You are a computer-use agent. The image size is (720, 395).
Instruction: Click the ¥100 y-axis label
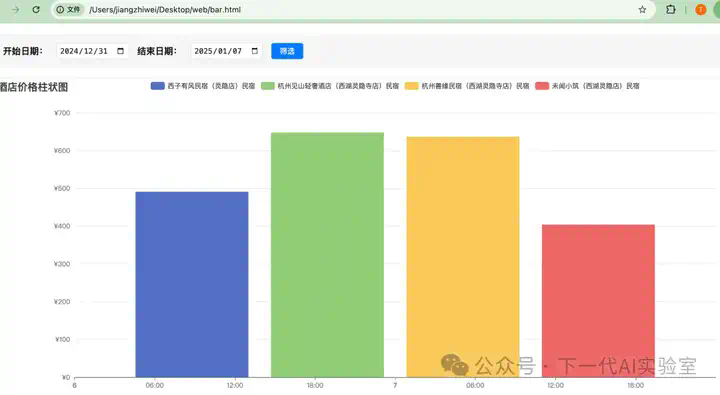click(x=62, y=339)
